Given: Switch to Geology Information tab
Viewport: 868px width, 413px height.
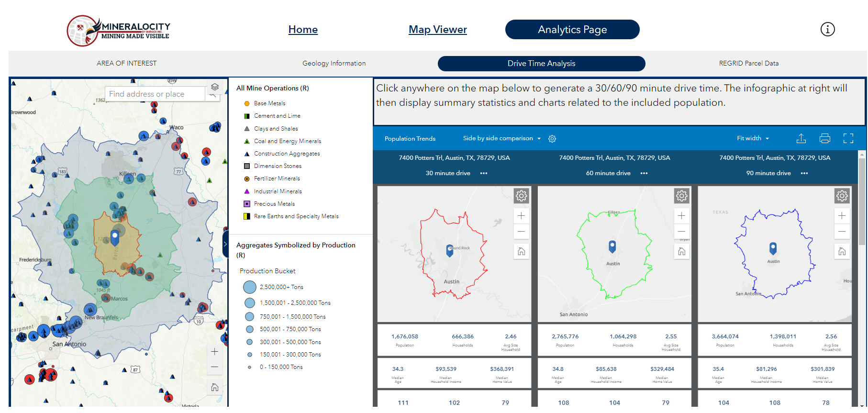Looking at the screenshot, I should pos(334,63).
